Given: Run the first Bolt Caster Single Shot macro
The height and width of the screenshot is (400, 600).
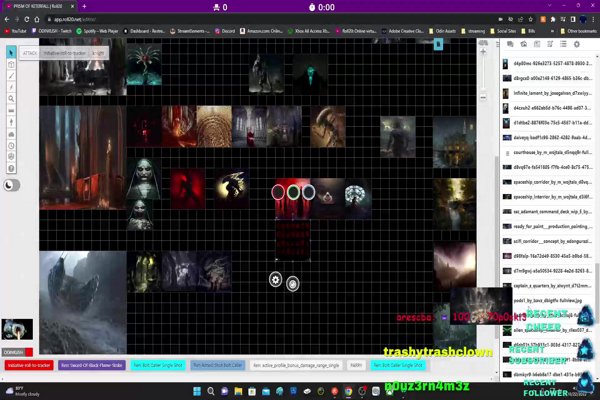Looking at the screenshot, I should click(158, 366).
